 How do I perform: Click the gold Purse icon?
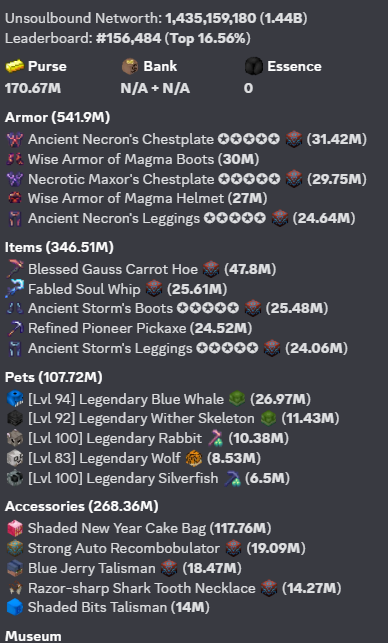coord(15,66)
